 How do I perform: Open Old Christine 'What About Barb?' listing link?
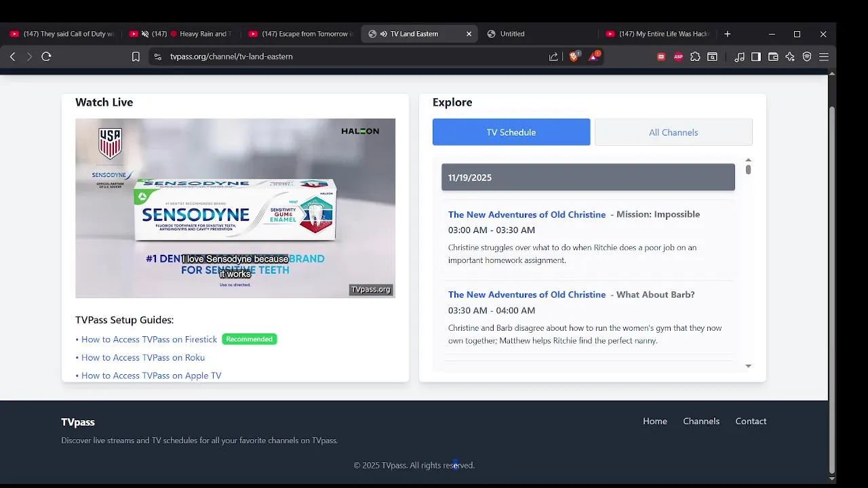coord(527,294)
